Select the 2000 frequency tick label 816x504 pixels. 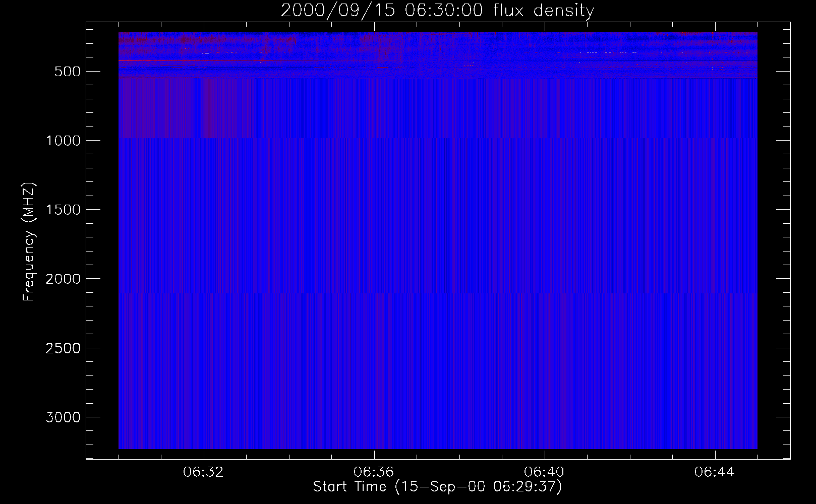tap(63, 279)
